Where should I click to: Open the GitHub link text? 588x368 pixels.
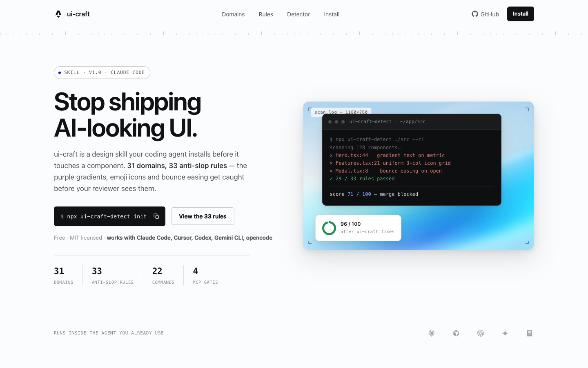click(x=490, y=14)
